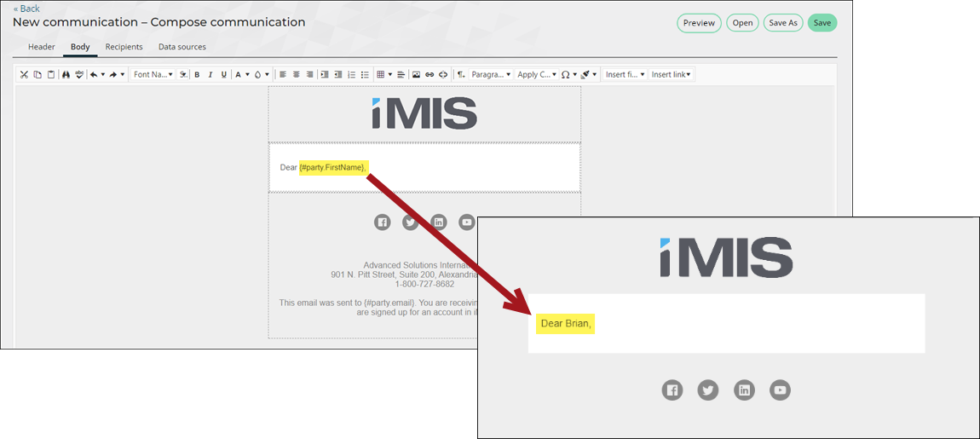The image size is (980, 439).
Task: Click the format stripper brush icon
Action: [585, 74]
